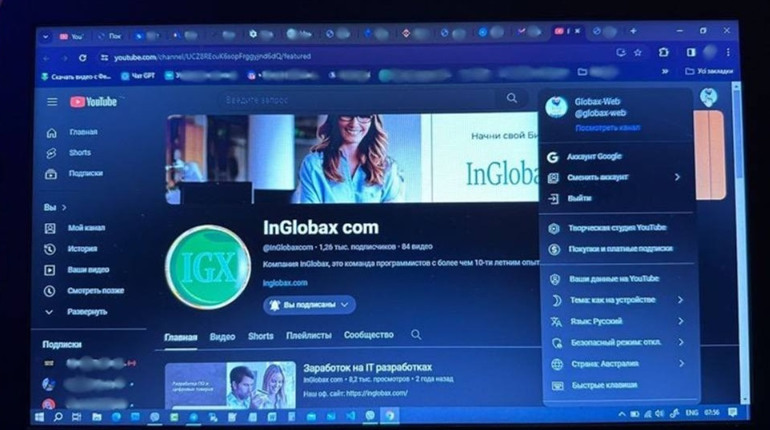Screen dimensions: 770x430
Task: Open Безопасный режим: откл. setting
Action: [615, 342]
